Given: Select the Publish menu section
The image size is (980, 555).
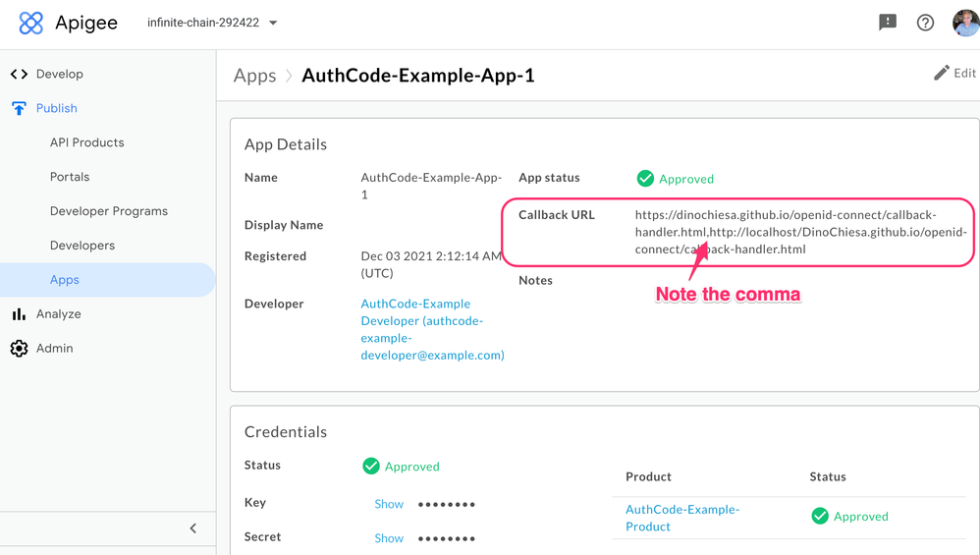Looking at the screenshot, I should pyautogui.click(x=56, y=108).
